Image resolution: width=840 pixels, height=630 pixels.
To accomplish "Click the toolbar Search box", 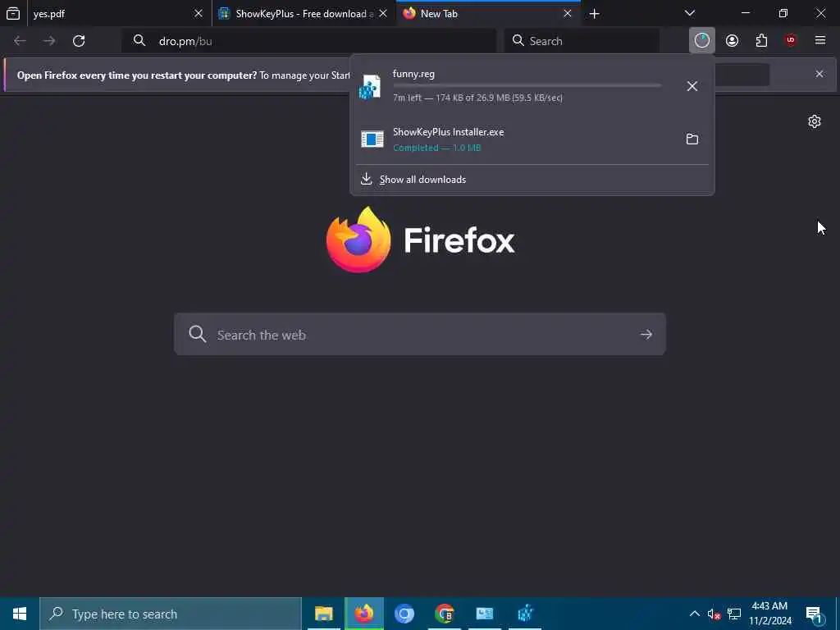I will pyautogui.click(x=582, y=41).
